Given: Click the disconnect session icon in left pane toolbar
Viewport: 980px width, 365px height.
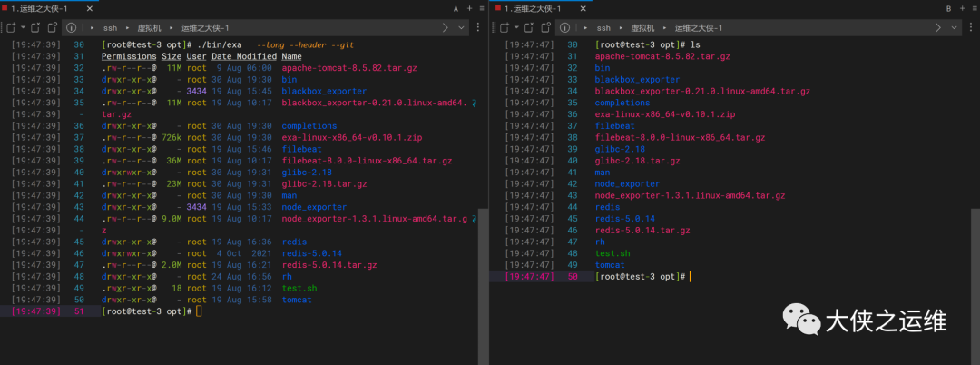Looking at the screenshot, I should tap(36, 28).
